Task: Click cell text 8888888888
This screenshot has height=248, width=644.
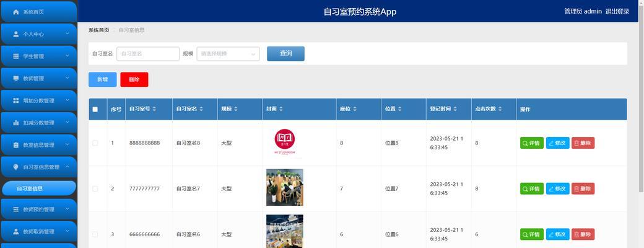Action: [144, 143]
